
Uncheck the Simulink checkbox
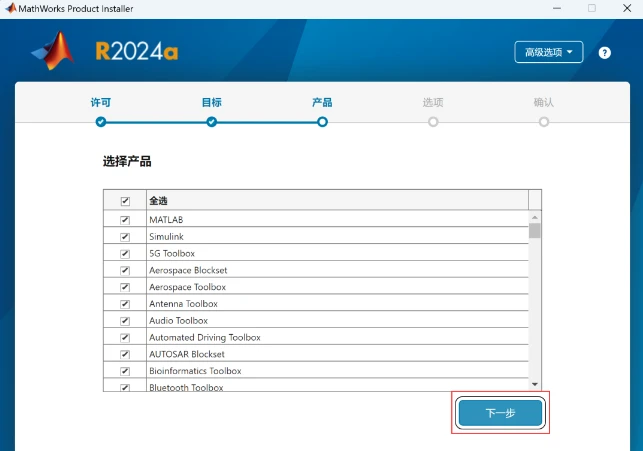(125, 237)
